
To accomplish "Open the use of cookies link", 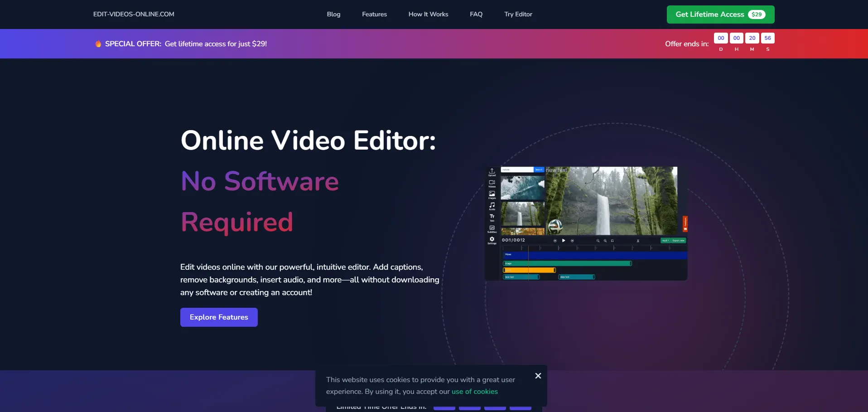I will (474, 392).
